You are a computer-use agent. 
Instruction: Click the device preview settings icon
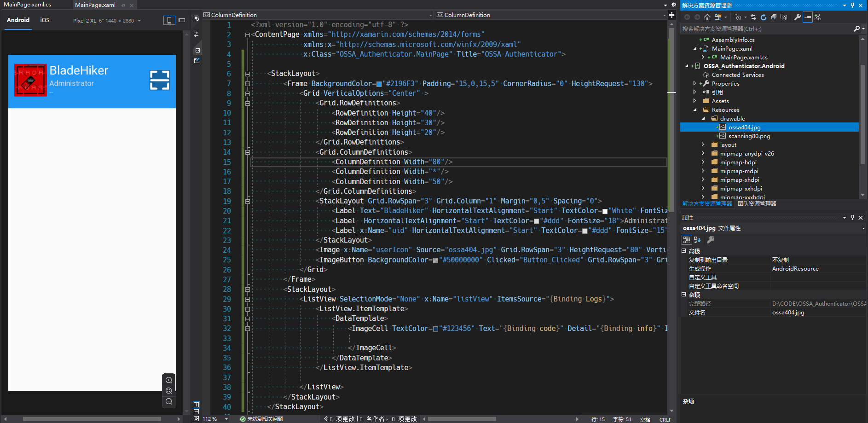point(196,18)
